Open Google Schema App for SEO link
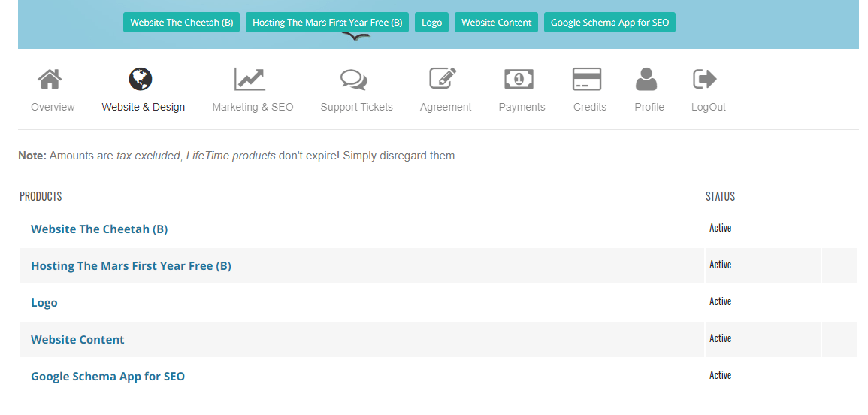Screen dimensions: 868x415 107,377
